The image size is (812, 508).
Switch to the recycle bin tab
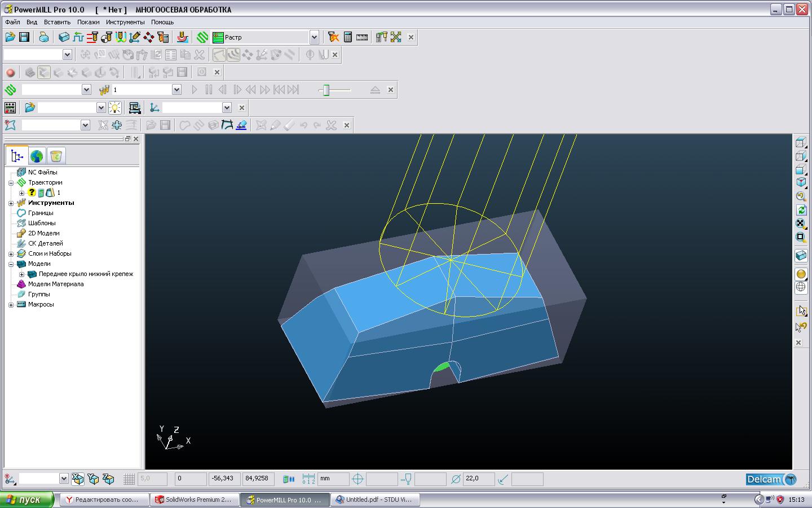56,156
